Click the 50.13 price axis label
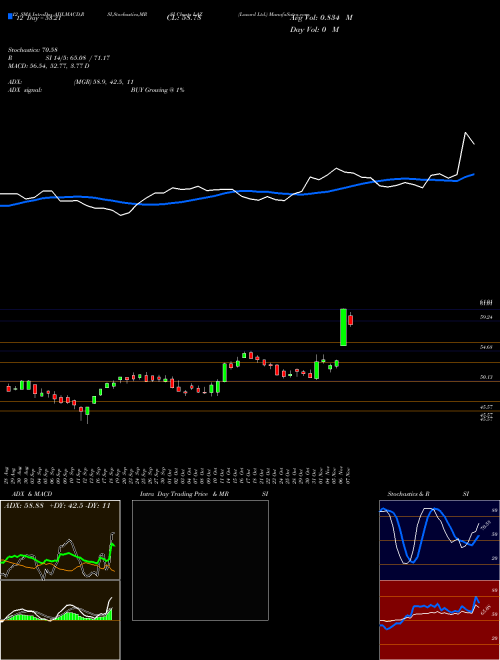Screen dimensions: 500x660 coord(486,377)
